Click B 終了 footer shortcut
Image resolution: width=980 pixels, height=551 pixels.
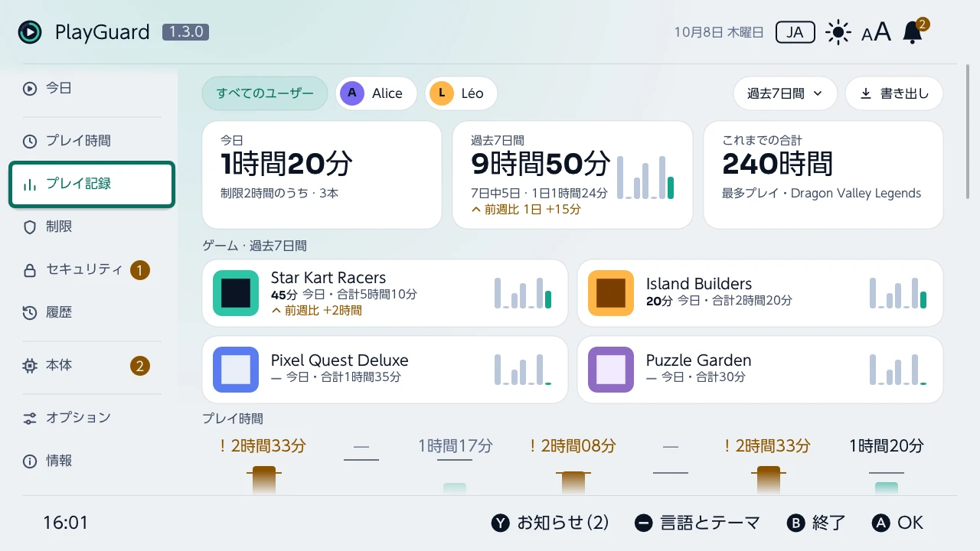[816, 523]
